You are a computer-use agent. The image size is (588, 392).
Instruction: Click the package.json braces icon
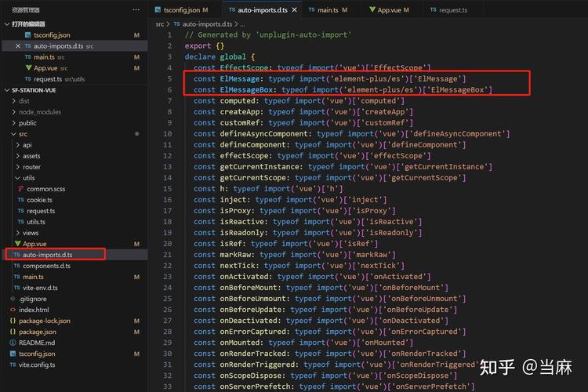[13, 332]
